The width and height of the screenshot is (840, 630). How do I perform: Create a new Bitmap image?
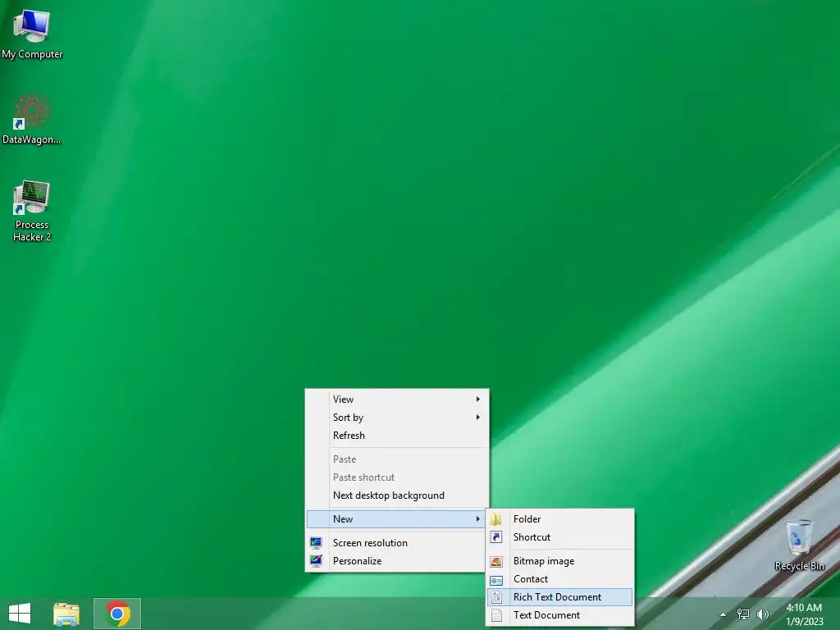(559, 561)
